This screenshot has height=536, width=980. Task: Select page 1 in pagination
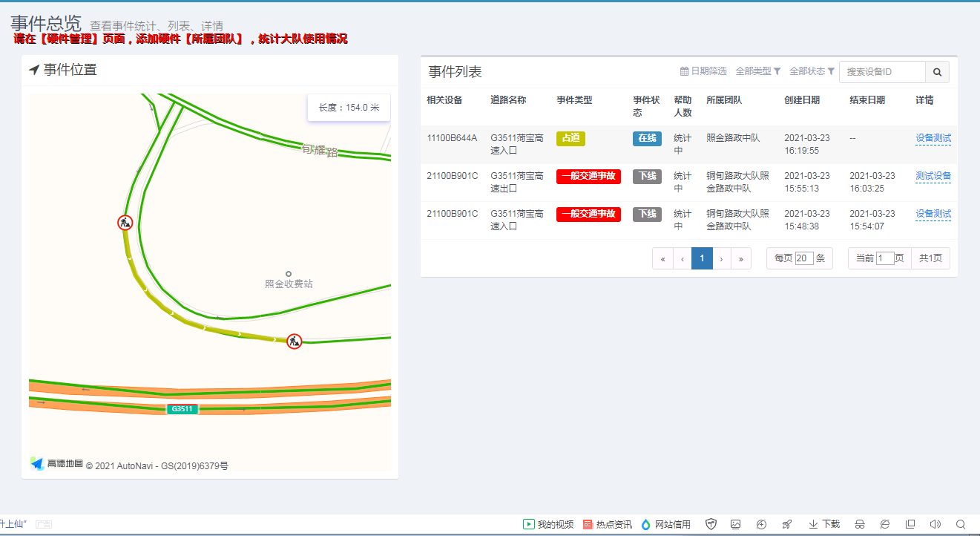pos(702,258)
